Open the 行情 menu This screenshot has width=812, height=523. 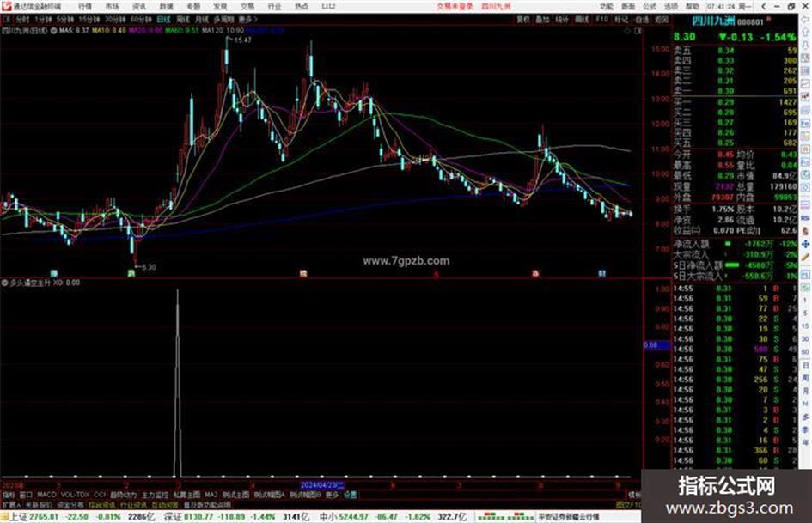coord(85,6)
